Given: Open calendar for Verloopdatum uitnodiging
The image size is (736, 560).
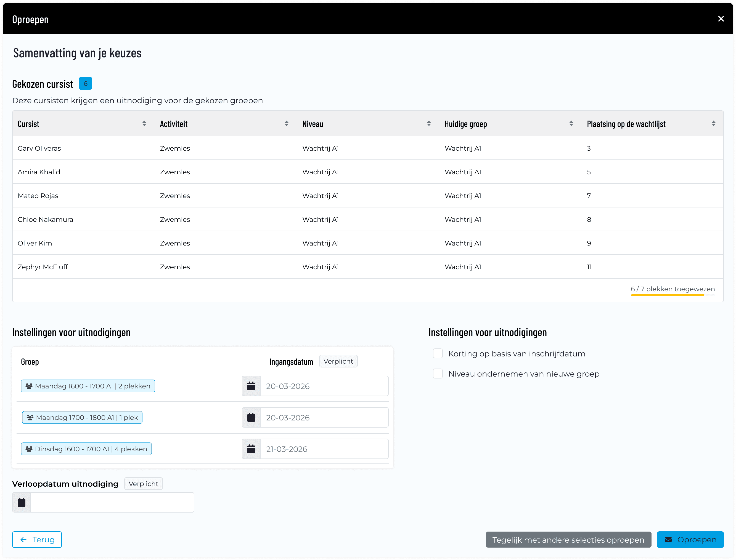Looking at the screenshot, I should coord(22,502).
